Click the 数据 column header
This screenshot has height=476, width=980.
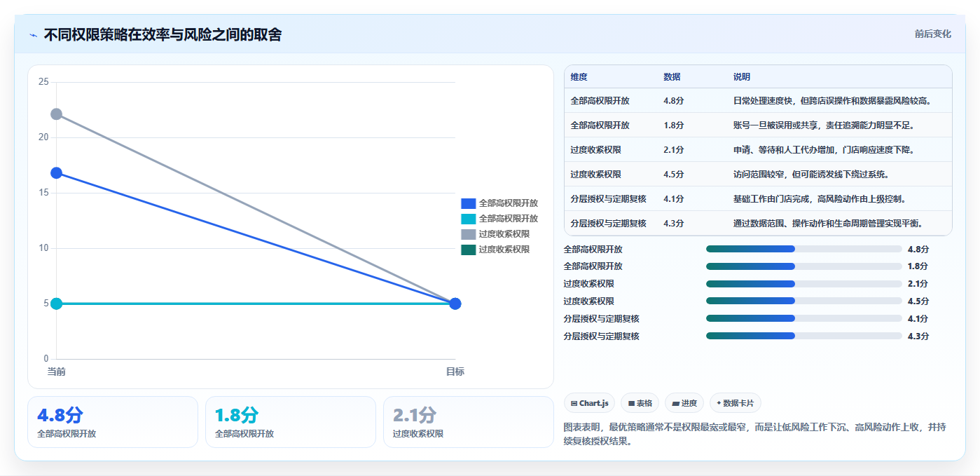click(672, 77)
